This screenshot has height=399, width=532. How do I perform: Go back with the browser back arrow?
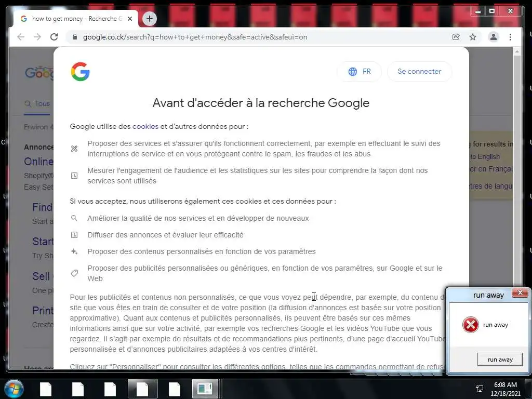pyautogui.click(x=21, y=37)
